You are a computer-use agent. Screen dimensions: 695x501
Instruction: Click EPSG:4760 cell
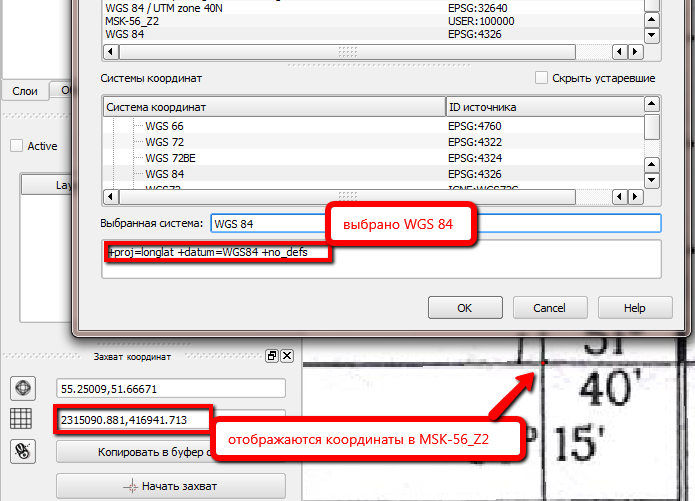click(x=475, y=126)
